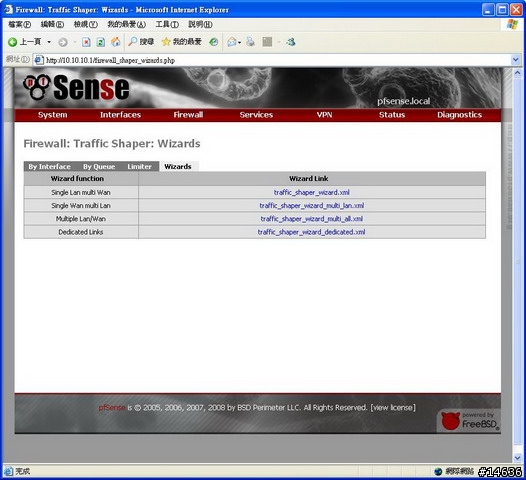Open the 我的最愛 (Favorites) menu
Screen dimensions: 526x480
126,24
